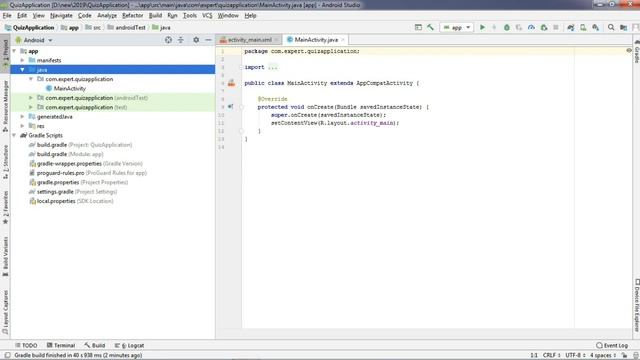The image size is (640, 360).
Task: Click the CRLF line separator status
Action: (x=551, y=355)
